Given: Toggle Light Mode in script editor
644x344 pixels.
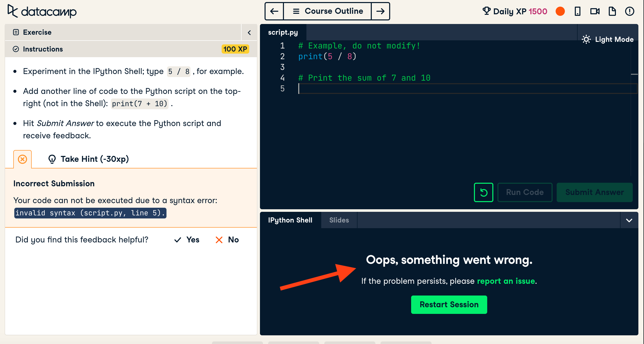Looking at the screenshot, I should coord(607,39).
